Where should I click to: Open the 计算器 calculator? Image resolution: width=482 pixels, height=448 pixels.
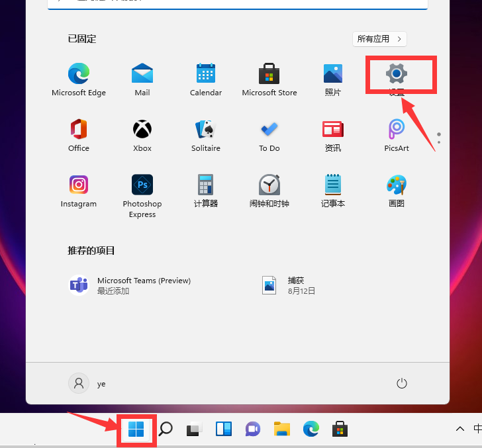[x=206, y=191]
